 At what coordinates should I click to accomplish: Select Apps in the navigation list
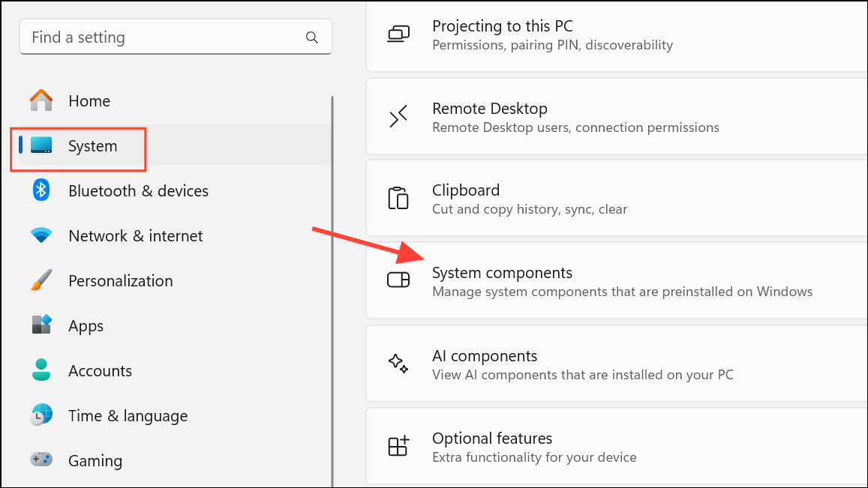point(176,326)
